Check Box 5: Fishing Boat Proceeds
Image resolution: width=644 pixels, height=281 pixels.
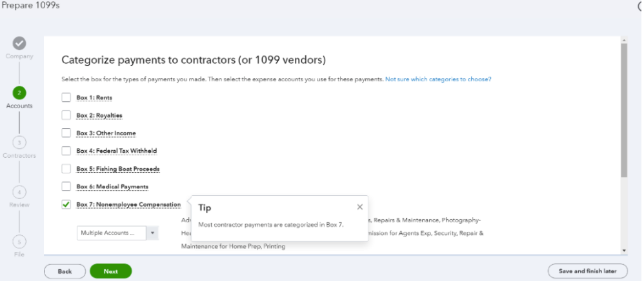66,169
